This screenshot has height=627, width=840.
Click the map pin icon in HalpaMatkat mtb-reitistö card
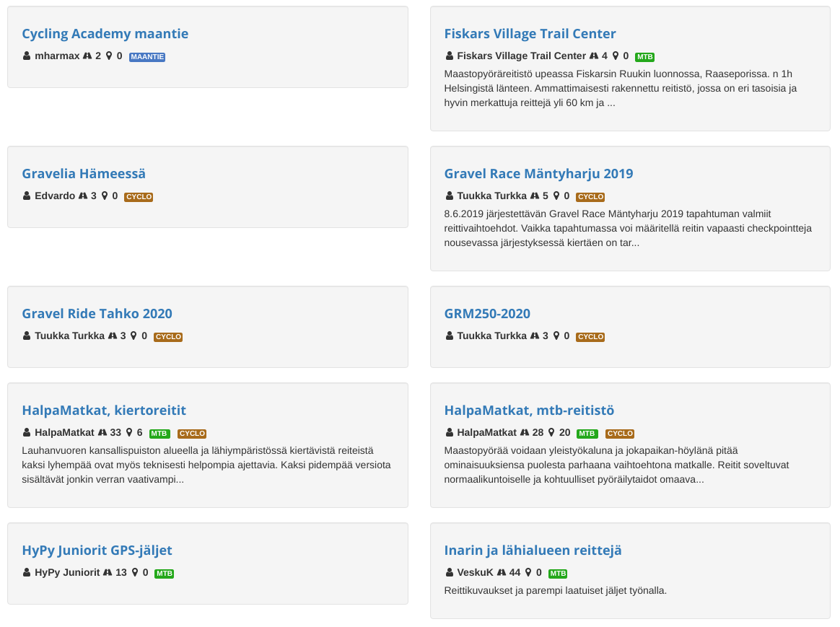[551, 433]
